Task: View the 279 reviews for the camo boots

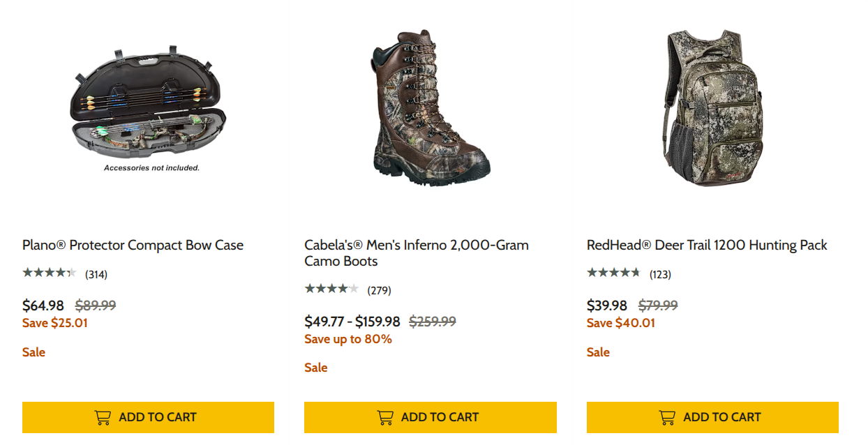Action: click(380, 289)
